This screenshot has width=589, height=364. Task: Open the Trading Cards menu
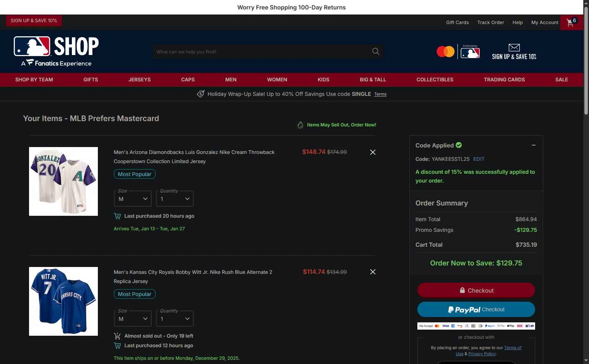[504, 79]
